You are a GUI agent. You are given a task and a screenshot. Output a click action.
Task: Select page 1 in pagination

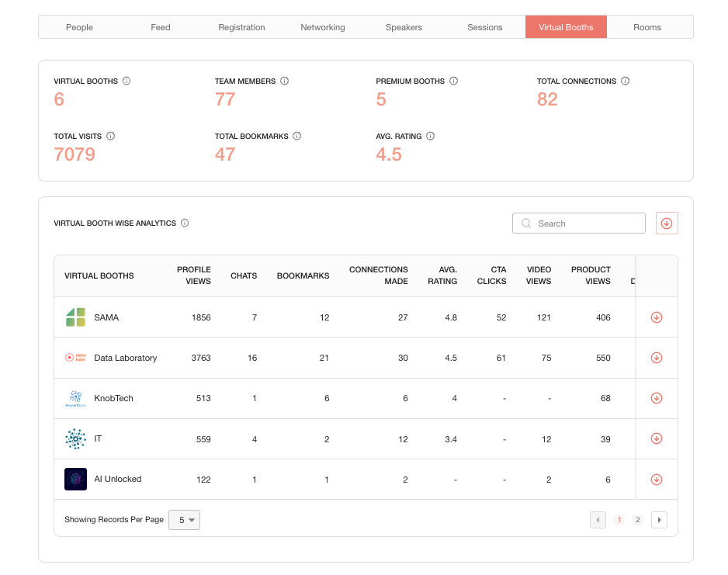click(x=619, y=520)
